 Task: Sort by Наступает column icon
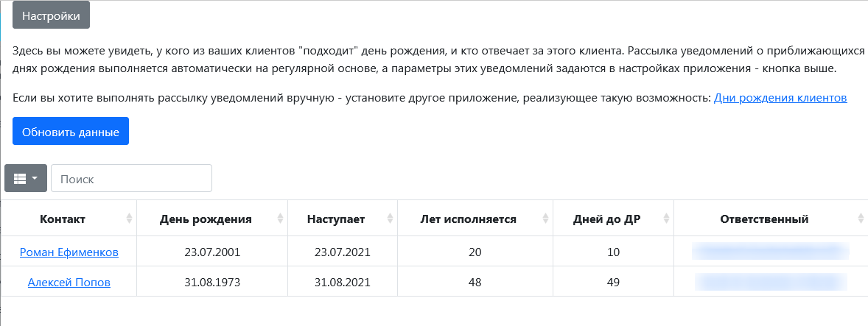pyautogui.click(x=390, y=219)
